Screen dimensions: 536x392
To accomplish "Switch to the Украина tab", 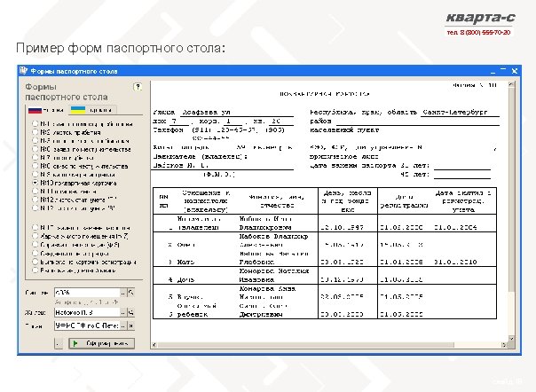I will [91, 110].
